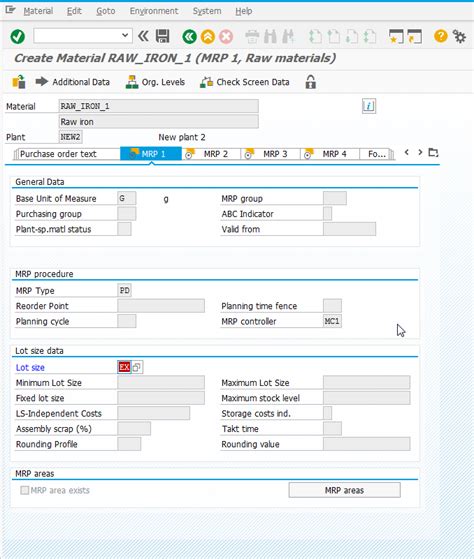Click the Check Screen Data button
The width and height of the screenshot is (474, 559).
click(244, 82)
